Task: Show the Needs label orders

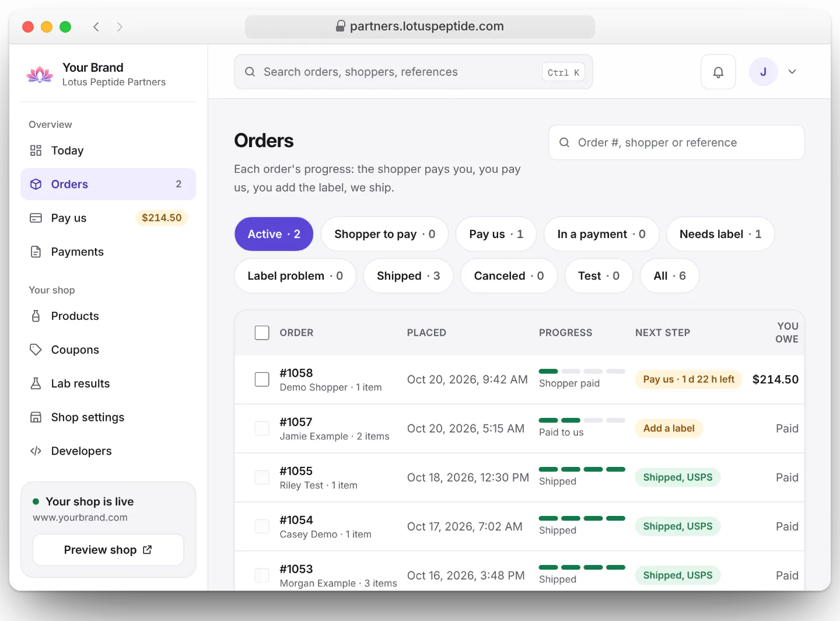Action: pyautogui.click(x=720, y=234)
